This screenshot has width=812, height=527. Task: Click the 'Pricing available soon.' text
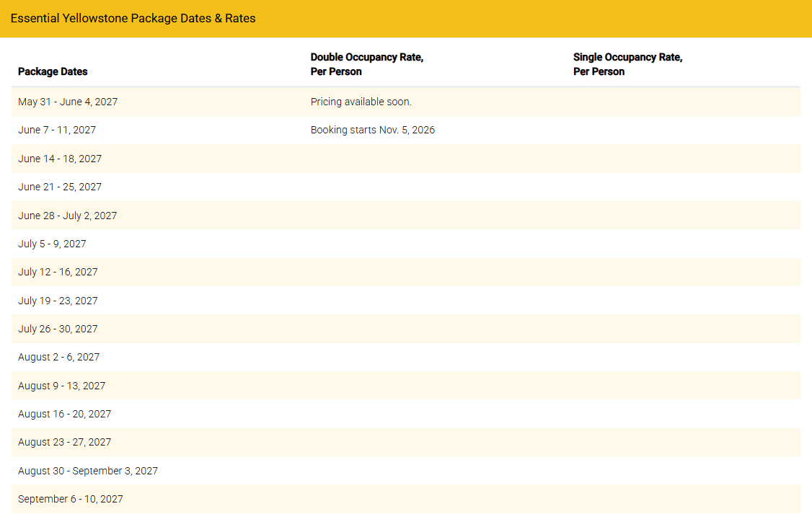[x=361, y=102]
